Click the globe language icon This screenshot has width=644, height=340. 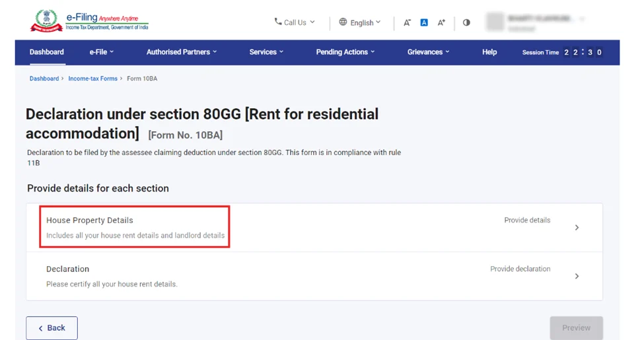click(343, 22)
